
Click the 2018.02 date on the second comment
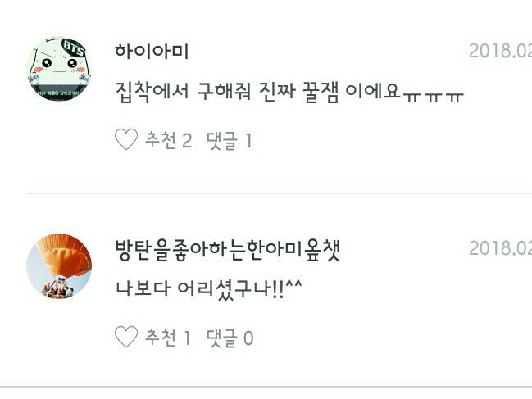[x=501, y=248]
